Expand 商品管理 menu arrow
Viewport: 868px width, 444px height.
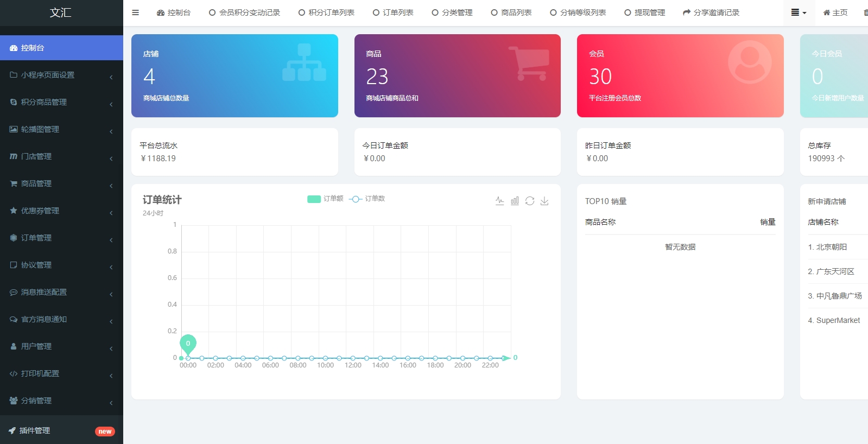point(111,186)
